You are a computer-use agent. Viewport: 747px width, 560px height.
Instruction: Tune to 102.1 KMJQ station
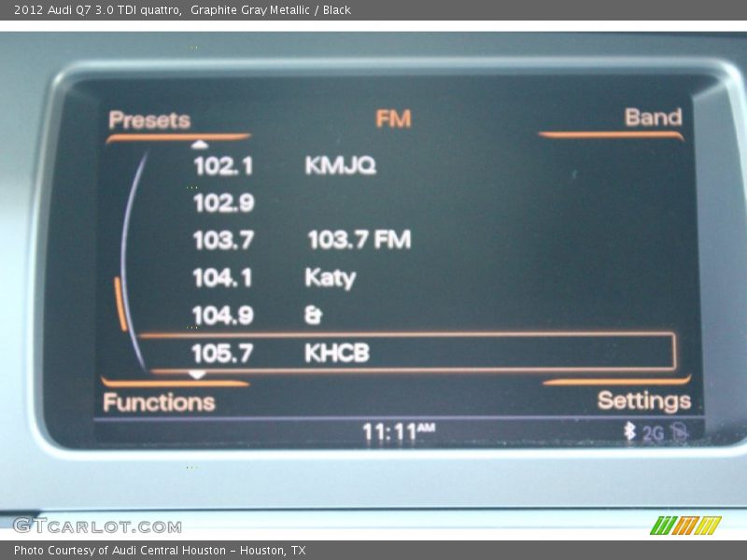284,166
